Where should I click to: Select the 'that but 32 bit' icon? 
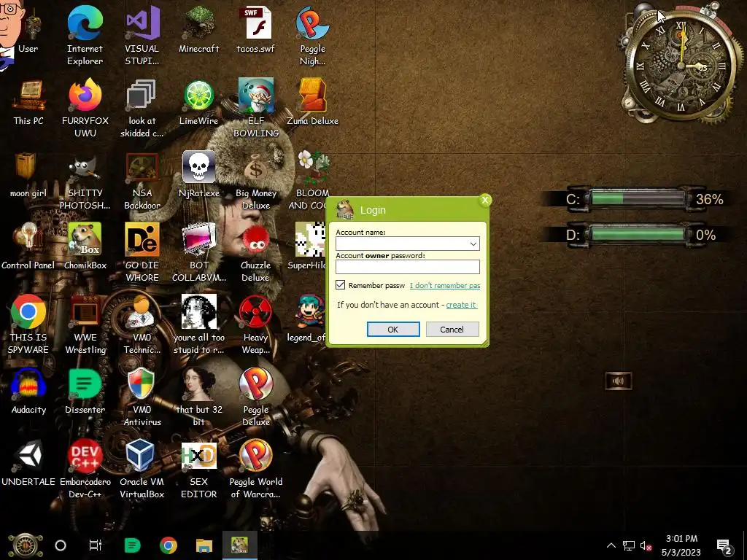click(x=198, y=396)
